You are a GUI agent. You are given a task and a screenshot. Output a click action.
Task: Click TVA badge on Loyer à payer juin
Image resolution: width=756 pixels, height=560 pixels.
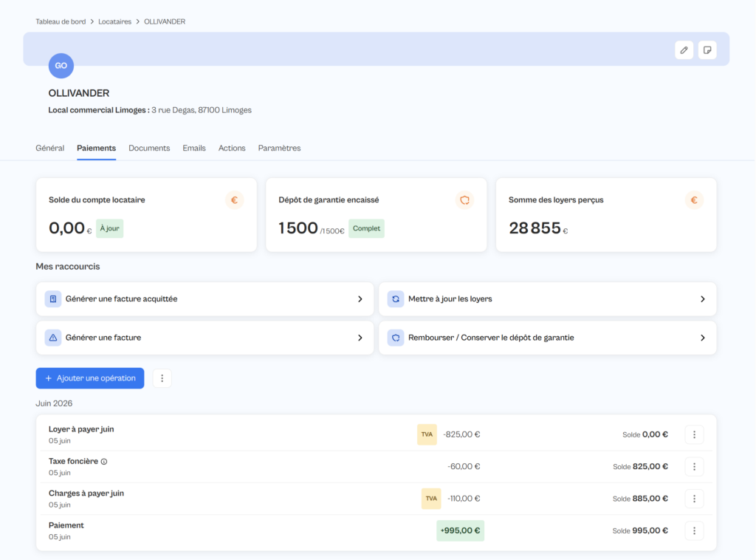point(427,434)
